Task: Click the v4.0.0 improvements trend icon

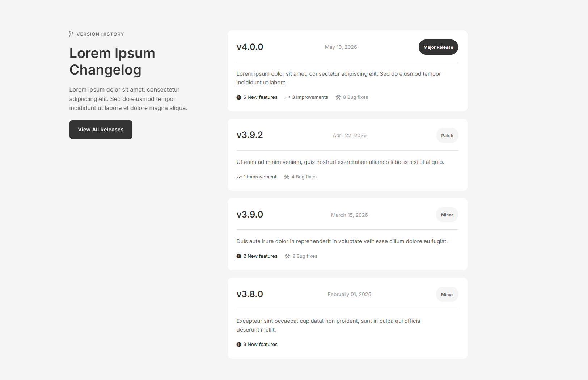Action: (287, 97)
